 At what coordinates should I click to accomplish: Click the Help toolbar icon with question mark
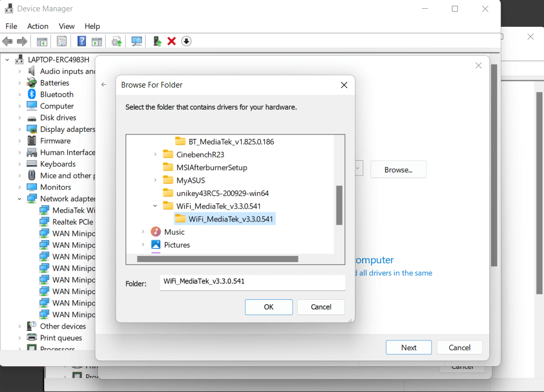click(81, 41)
